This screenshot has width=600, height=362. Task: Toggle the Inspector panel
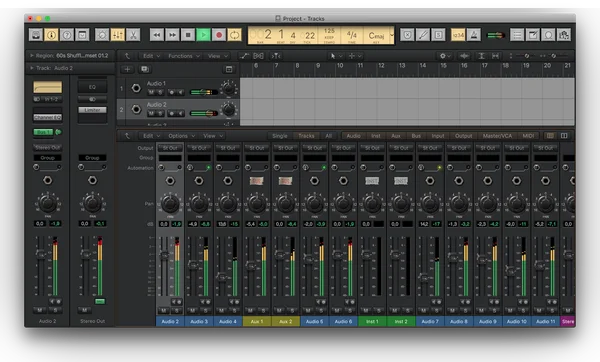(x=51, y=35)
